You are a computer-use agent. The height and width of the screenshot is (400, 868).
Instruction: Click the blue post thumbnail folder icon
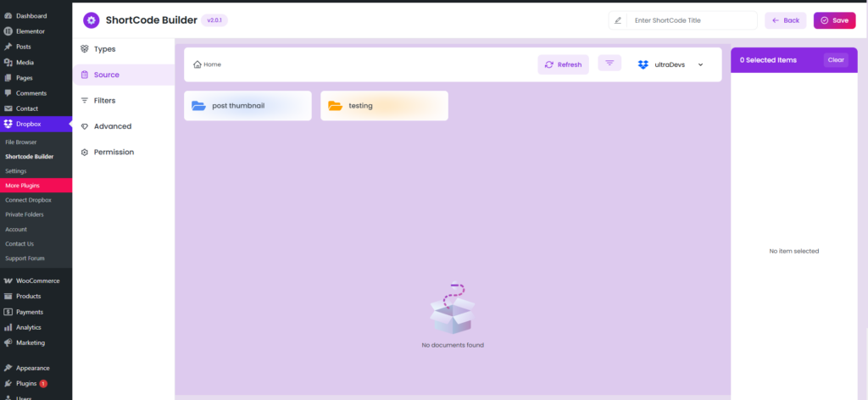coord(198,106)
